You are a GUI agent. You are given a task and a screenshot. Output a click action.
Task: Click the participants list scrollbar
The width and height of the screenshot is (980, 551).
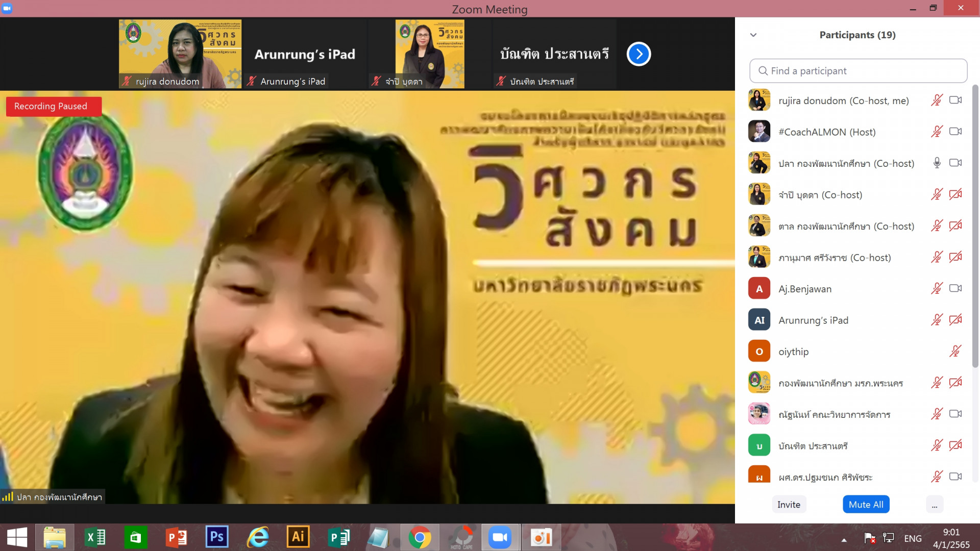pyautogui.click(x=975, y=224)
